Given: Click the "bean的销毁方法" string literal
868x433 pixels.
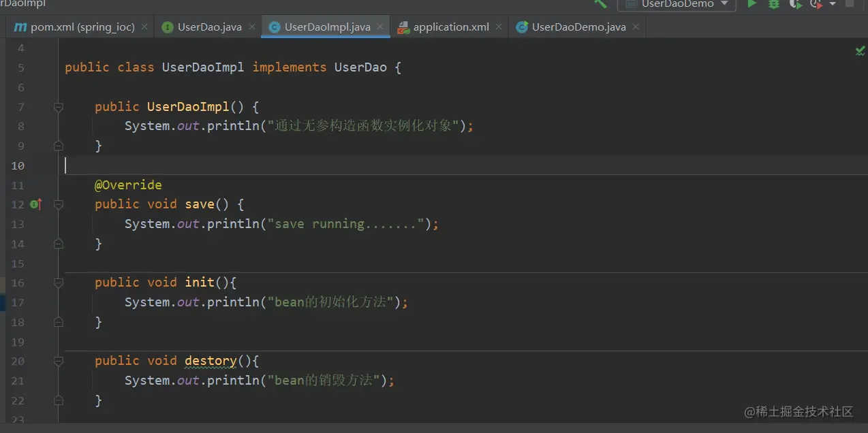Looking at the screenshot, I should (324, 381).
